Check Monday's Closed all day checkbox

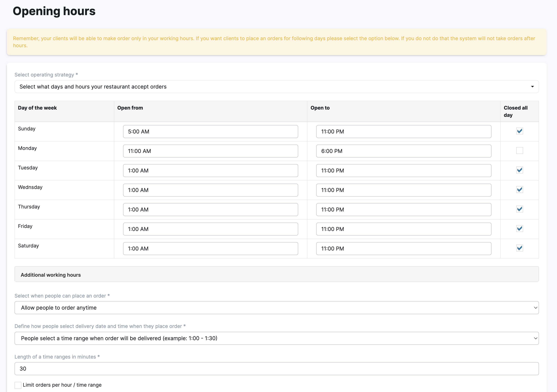pos(519,150)
